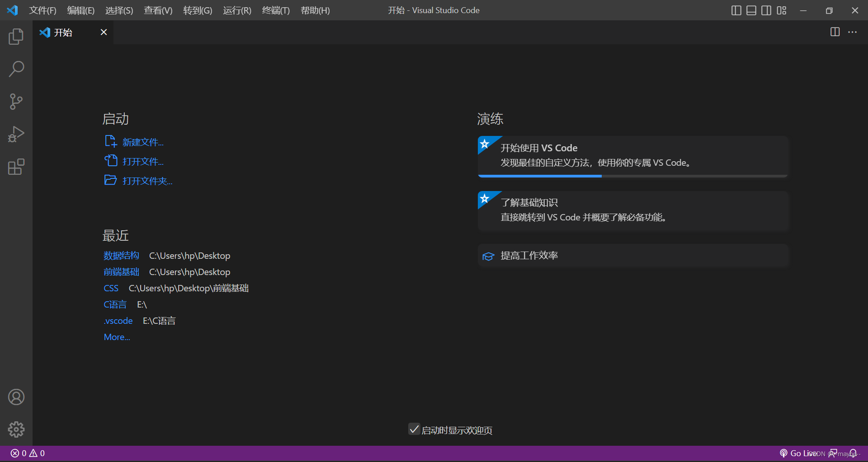Open recent folder 前端基础
The image size is (868, 462).
pyautogui.click(x=121, y=272)
